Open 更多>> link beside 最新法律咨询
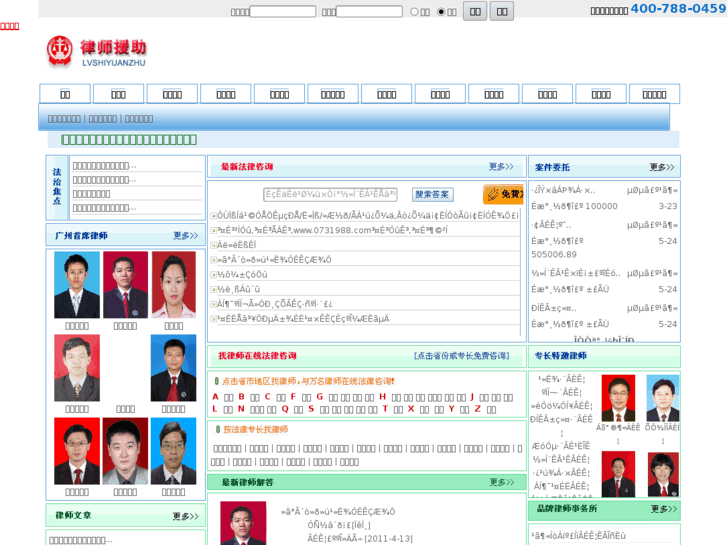The width and height of the screenshot is (727, 545). (x=501, y=167)
